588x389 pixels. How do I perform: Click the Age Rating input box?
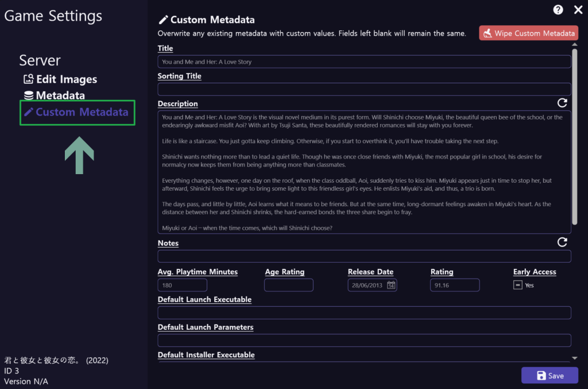(288, 285)
